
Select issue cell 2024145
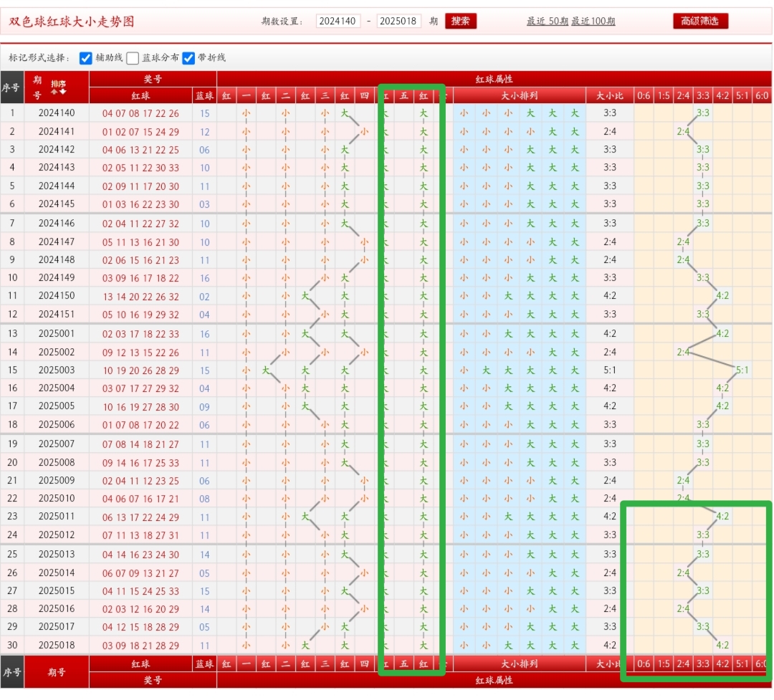tap(57, 204)
